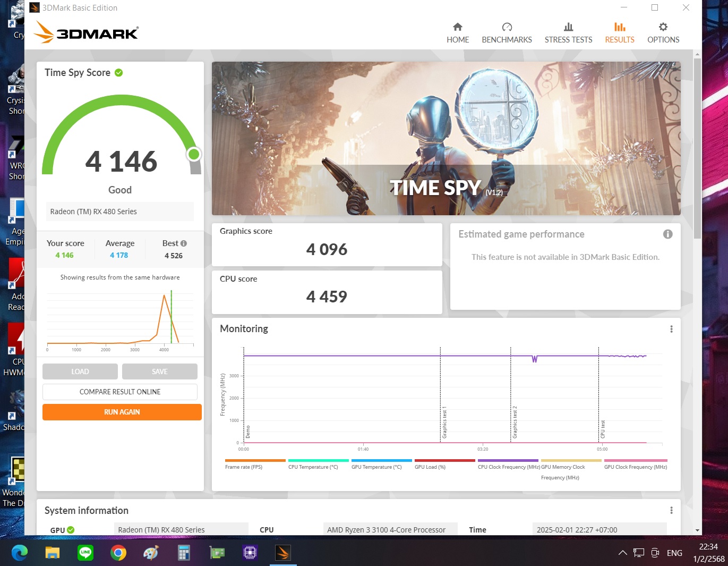Image resolution: width=728 pixels, height=566 pixels.
Task: Click Compare Result Online button
Action: [120, 392]
